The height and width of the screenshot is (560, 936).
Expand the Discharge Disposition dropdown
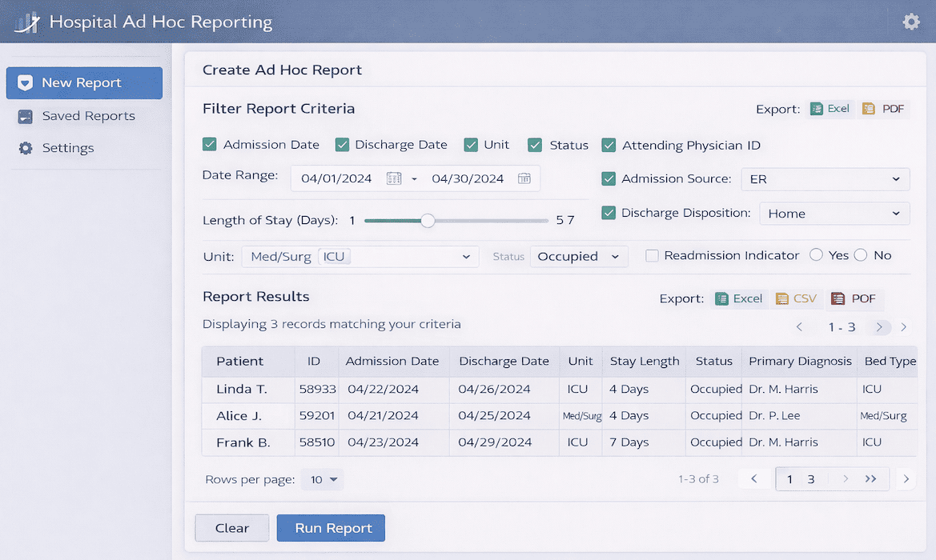(834, 214)
